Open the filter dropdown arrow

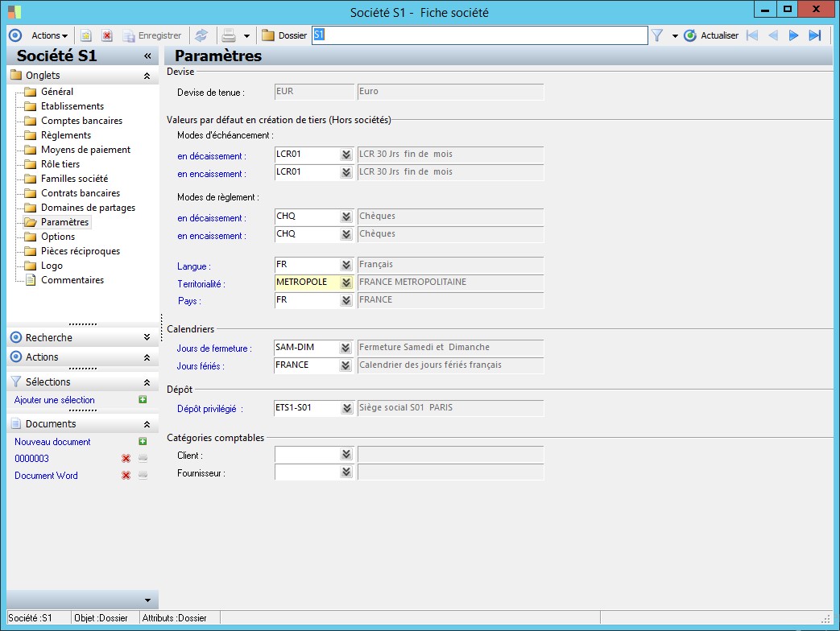[x=674, y=36]
